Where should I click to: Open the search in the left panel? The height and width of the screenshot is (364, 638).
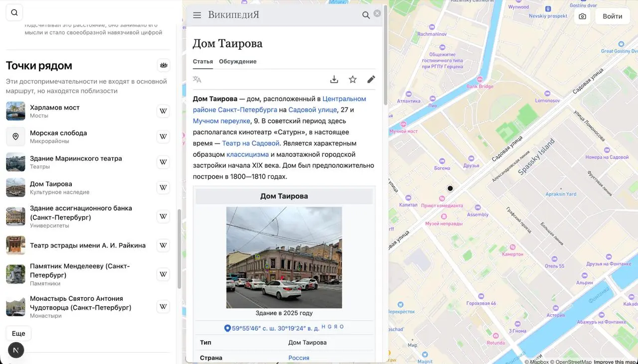(14, 13)
